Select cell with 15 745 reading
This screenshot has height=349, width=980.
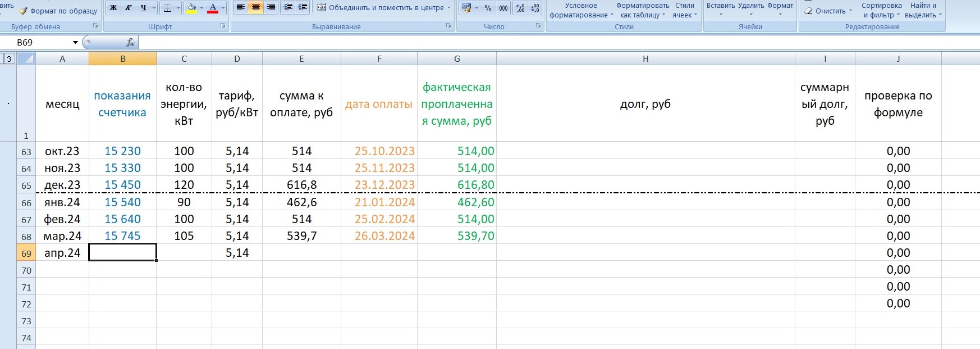tap(122, 236)
